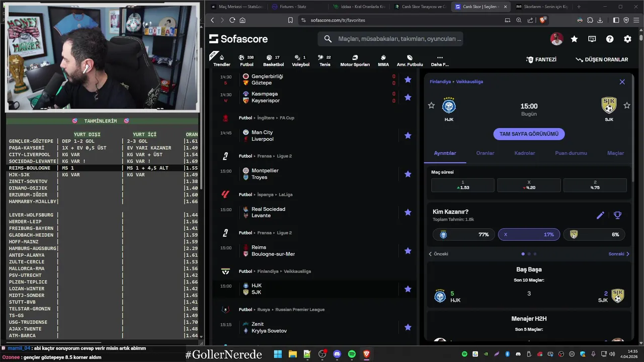The height and width of the screenshot is (362, 644).
Task: Open the browser extensions puzzle icon
Action: [x=589, y=20]
